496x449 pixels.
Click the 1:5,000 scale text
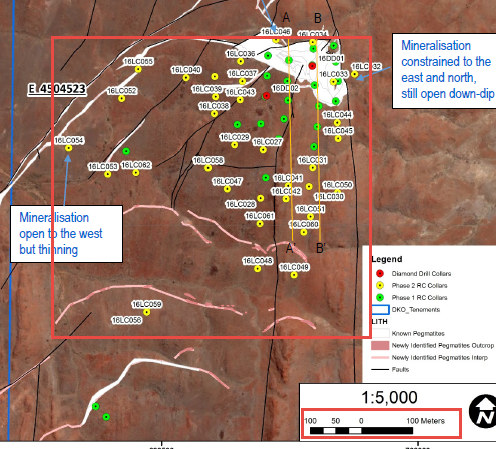(x=389, y=397)
